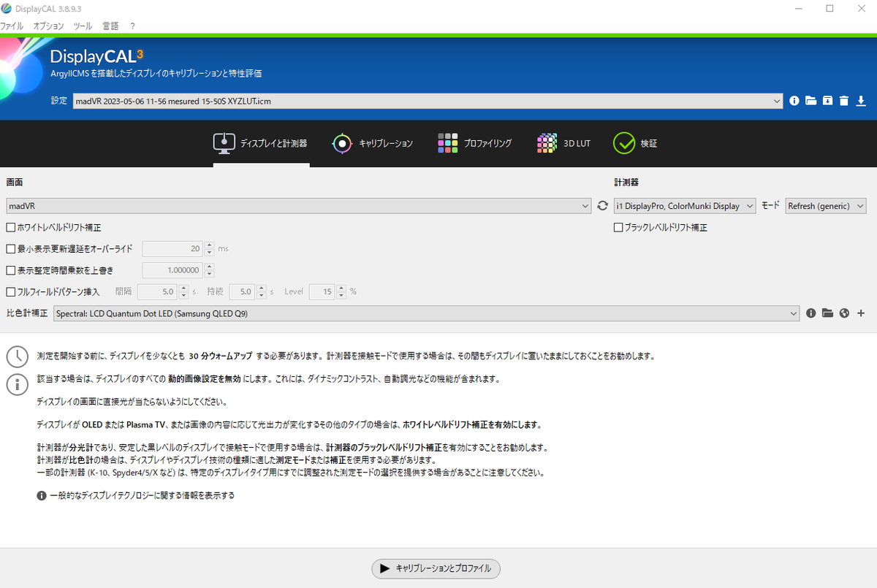The height and width of the screenshot is (588, 877).
Task: Delete the settings file via trash icon
Action: click(844, 101)
